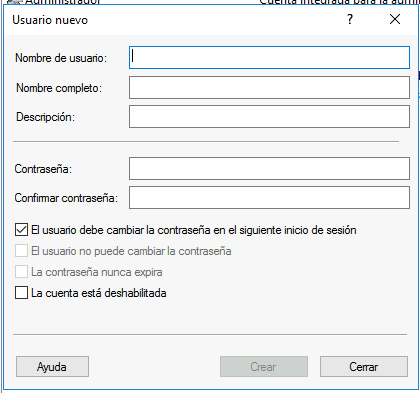Click the Nombre de usuario input field

(269, 58)
